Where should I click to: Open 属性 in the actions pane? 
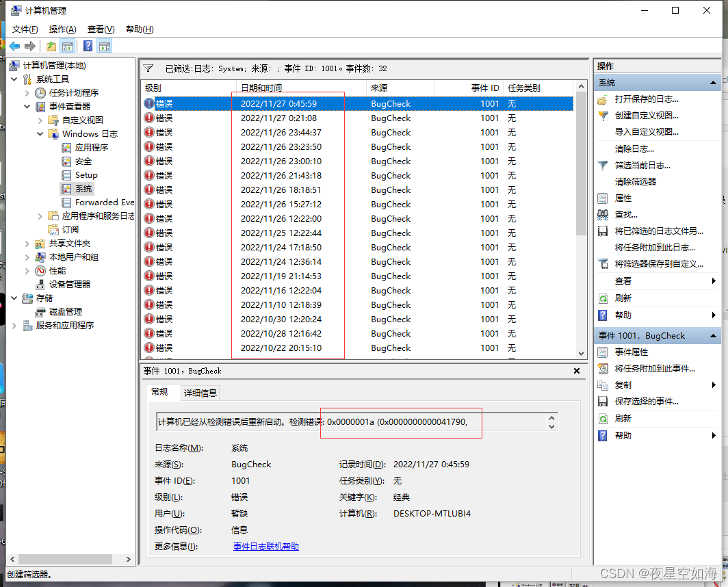click(x=623, y=198)
